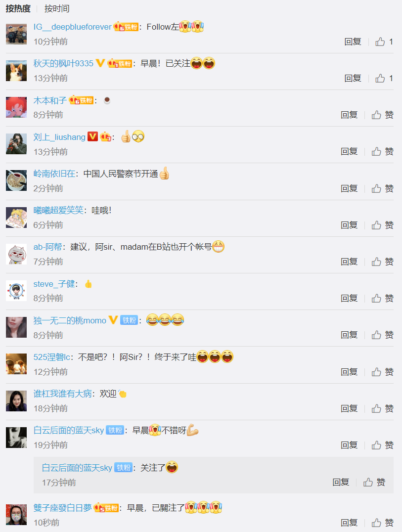
Task: Click the corgi avatar of 秋天的枫叶9335
Action: [16, 71]
